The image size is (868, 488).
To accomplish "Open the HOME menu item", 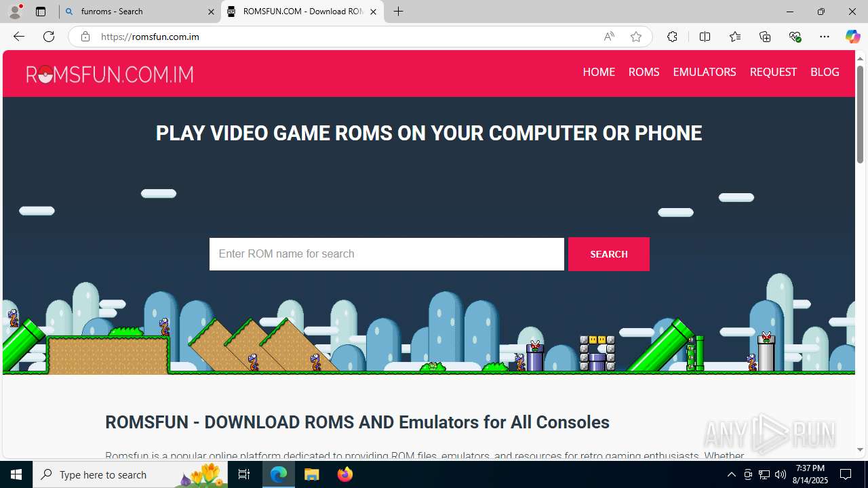I will pyautogui.click(x=599, y=72).
